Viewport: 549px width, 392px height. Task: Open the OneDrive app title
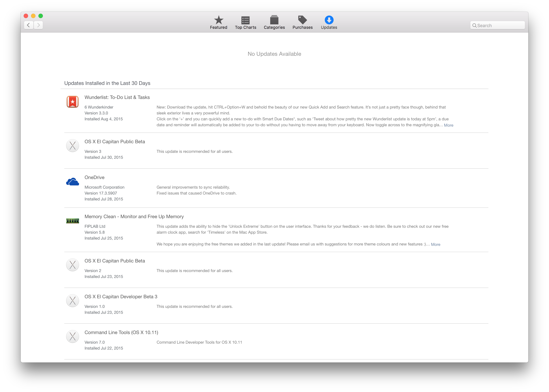click(94, 177)
